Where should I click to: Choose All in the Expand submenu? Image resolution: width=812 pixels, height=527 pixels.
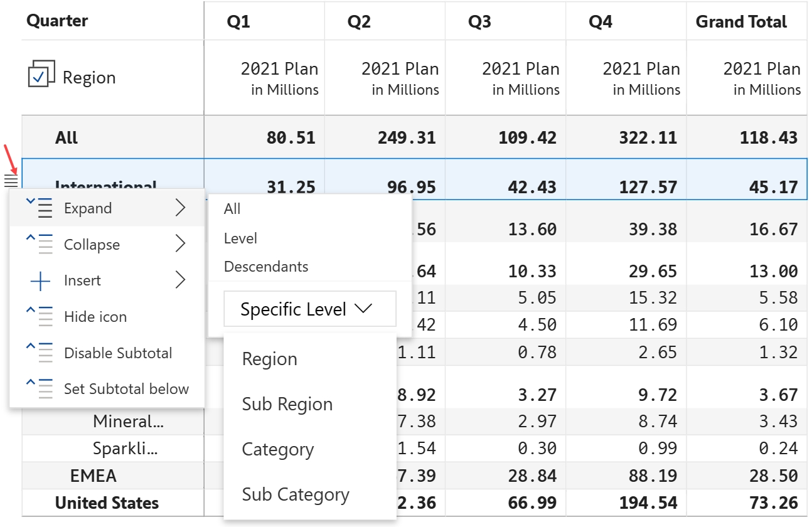point(232,209)
